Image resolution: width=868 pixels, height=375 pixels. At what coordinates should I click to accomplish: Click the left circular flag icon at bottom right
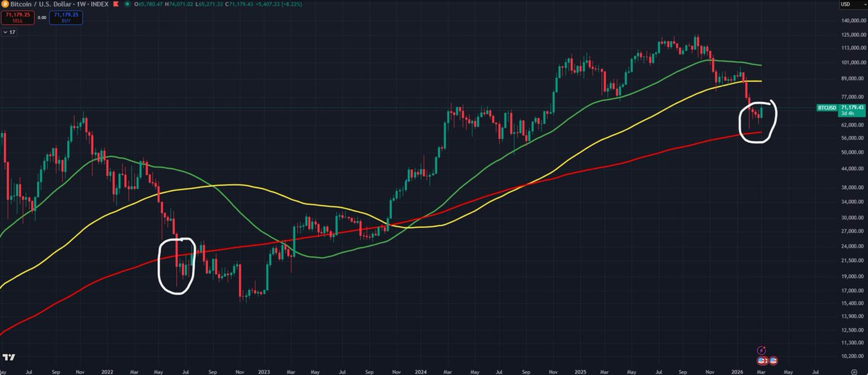click(x=762, y=361)
